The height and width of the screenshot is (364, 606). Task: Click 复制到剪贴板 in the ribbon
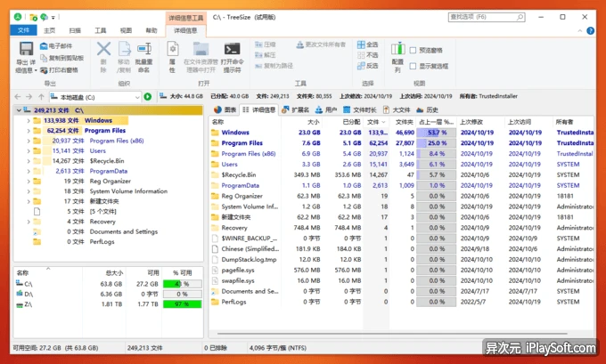pyautogui.click(x=62, y=58)
